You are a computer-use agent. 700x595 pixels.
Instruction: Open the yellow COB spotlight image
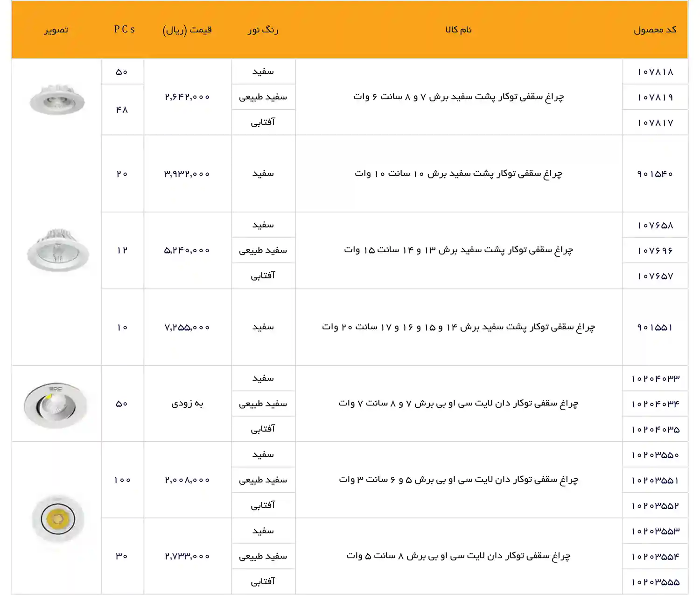pos(57,518)
